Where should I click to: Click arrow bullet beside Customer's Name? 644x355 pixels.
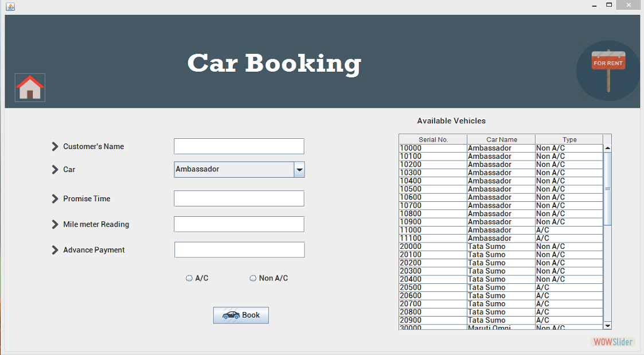coord(55,146)
